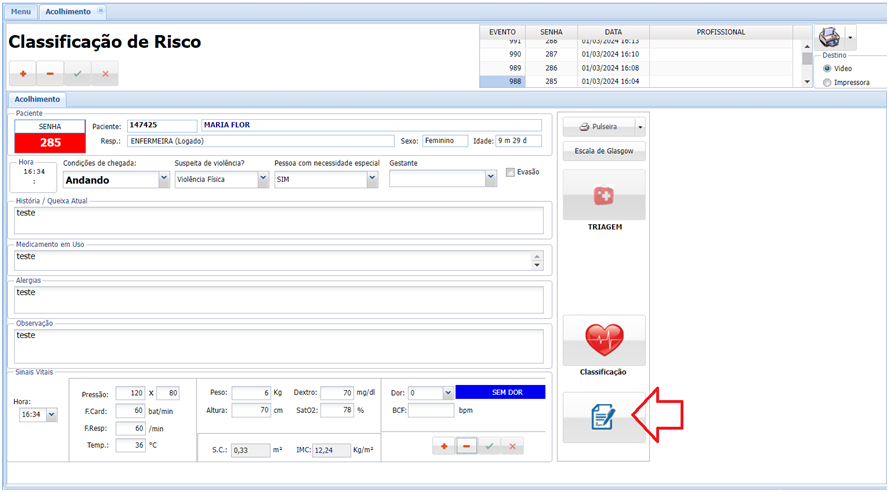889x492 pixels.
Task: Click the printer icon at top right
Action: click(x=829, y=38)
